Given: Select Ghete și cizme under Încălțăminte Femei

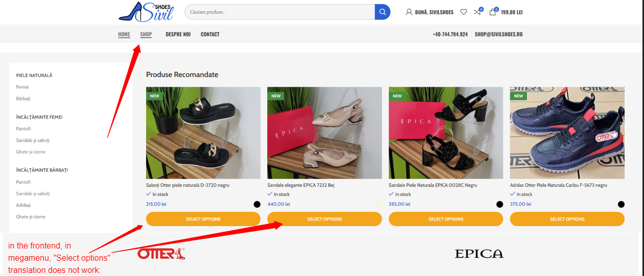Looking at the screenshot, I should (31, 152).
